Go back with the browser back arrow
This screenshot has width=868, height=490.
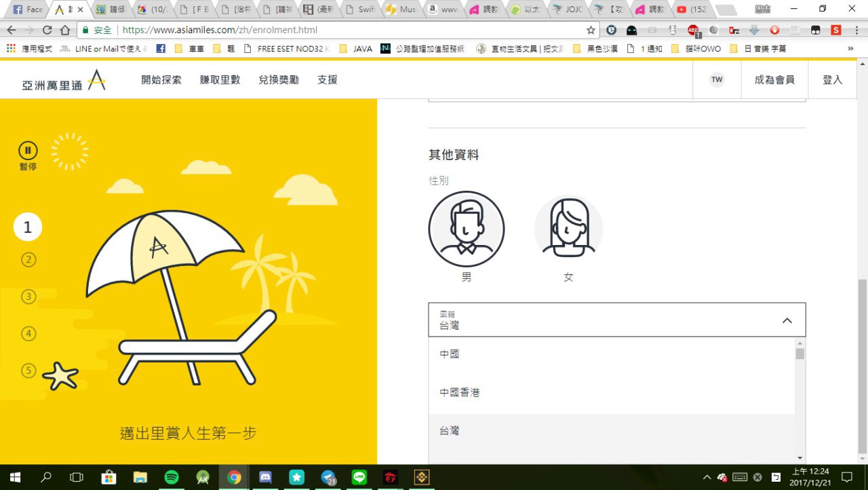(12, 30)
